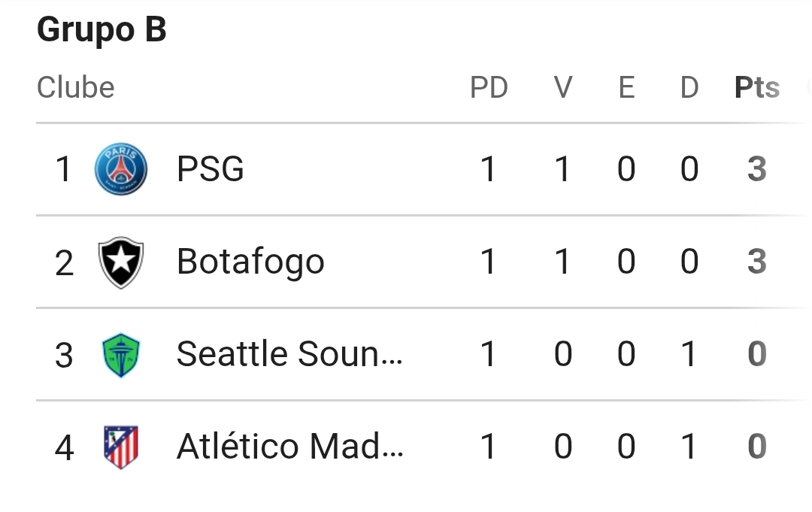The width and height of the screenshot is (812, 512).
Task: Click the E draws column header
Action: click(626, 88)
